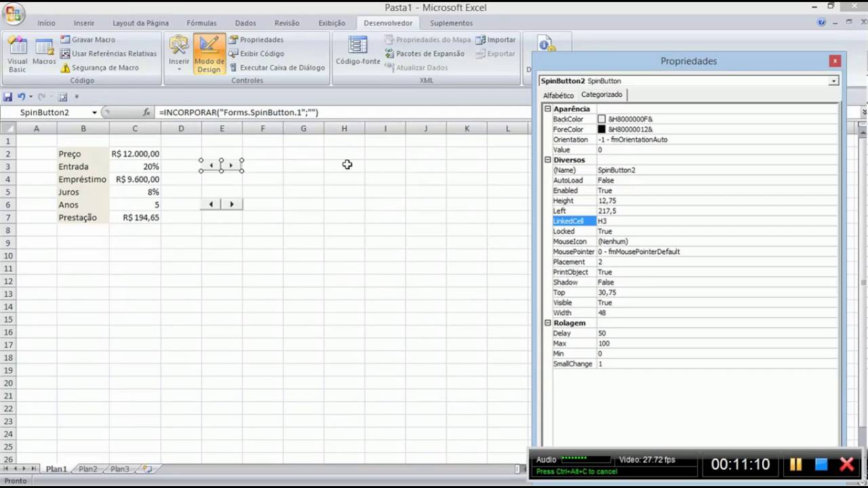
Task: Click Importar XML button
Action: pos(496,39)
